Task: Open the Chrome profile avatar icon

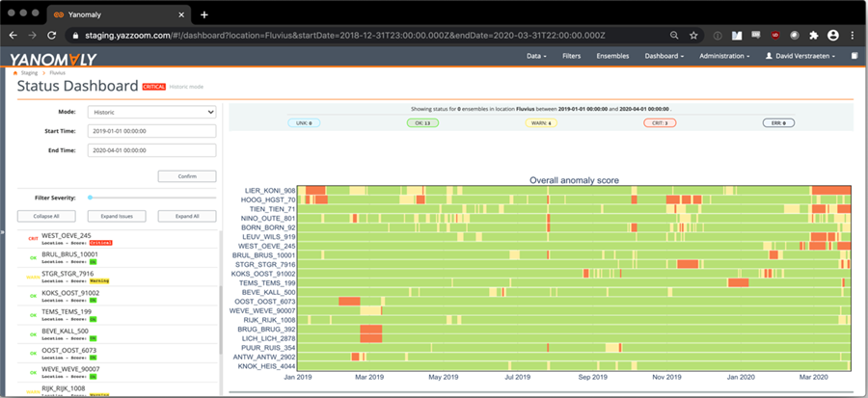Action: (832, 36)
